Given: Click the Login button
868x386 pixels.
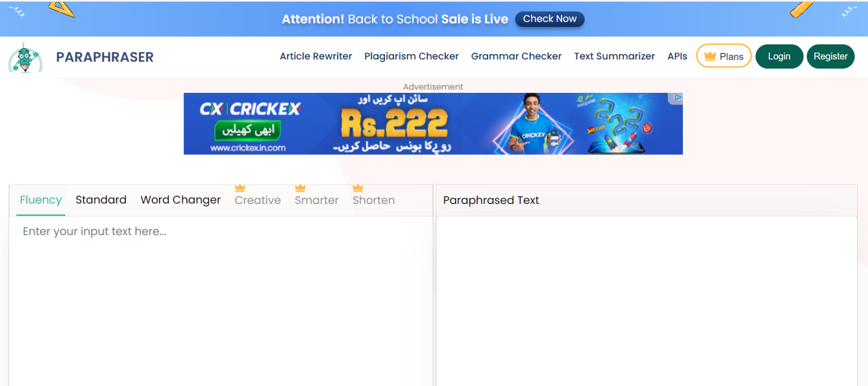Looking at the screenshot, I should [779, 56].
